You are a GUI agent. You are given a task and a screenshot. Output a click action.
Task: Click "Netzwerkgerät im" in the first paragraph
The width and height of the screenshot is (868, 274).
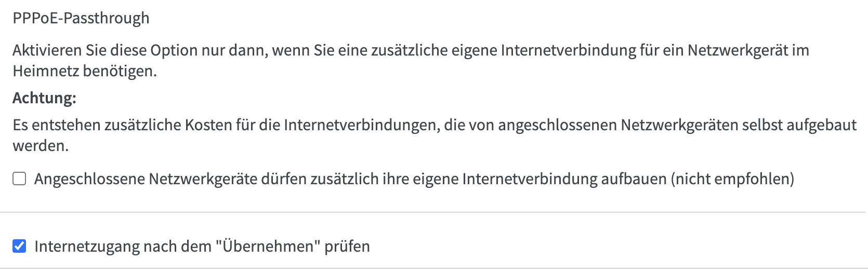tap(748, 50)
